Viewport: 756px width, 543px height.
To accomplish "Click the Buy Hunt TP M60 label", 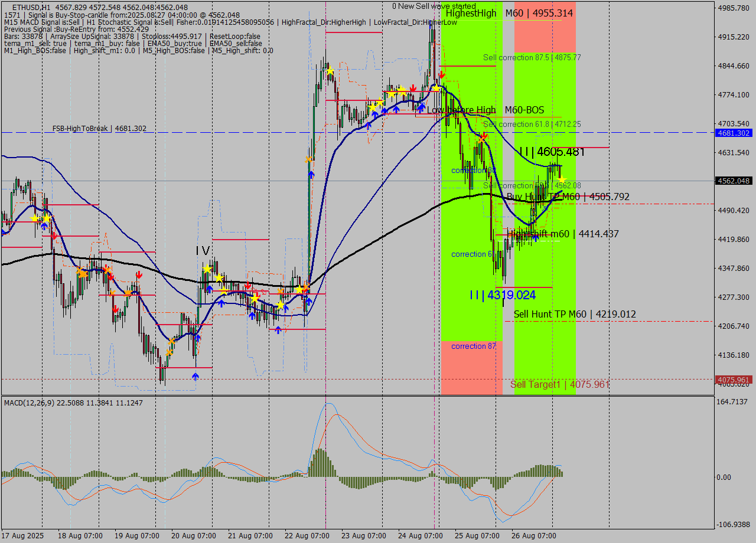I will click(568, 197).
